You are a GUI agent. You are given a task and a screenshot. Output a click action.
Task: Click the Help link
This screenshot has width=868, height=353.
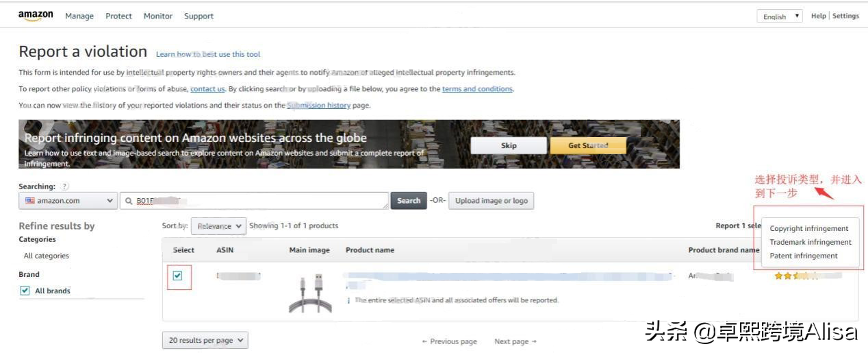point(819,16)
